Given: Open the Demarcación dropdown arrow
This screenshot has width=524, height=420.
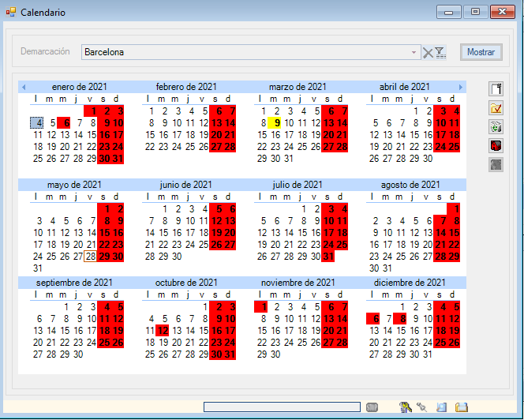Looking at the screenshot, I should point(415,53).
